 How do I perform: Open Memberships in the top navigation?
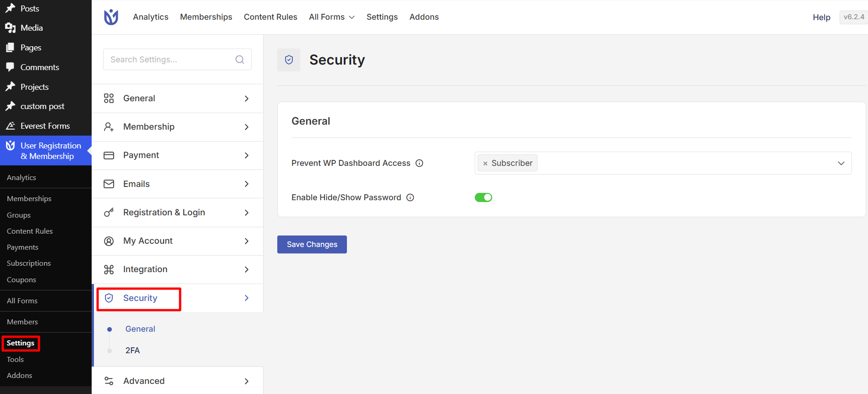click(x=206, y=17)
